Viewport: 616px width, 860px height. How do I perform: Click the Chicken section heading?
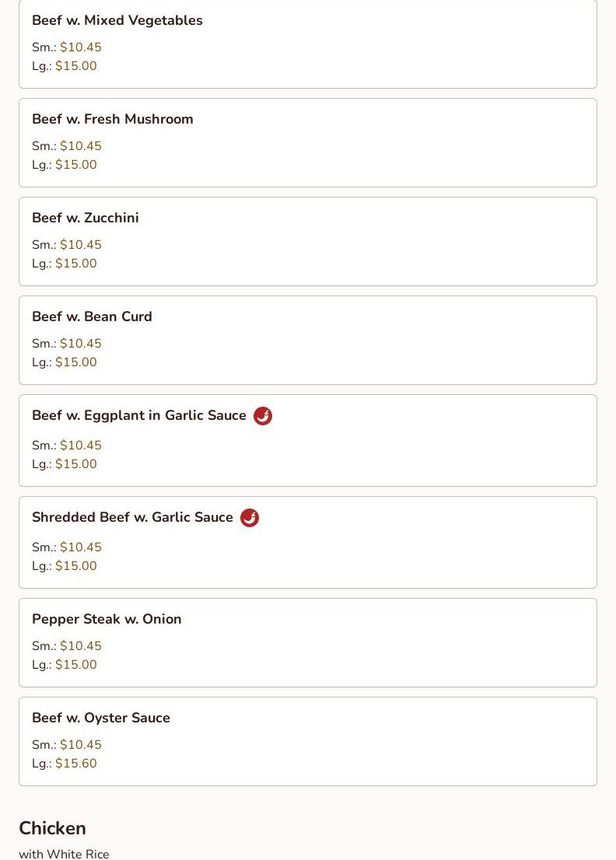tap(52, 828)
